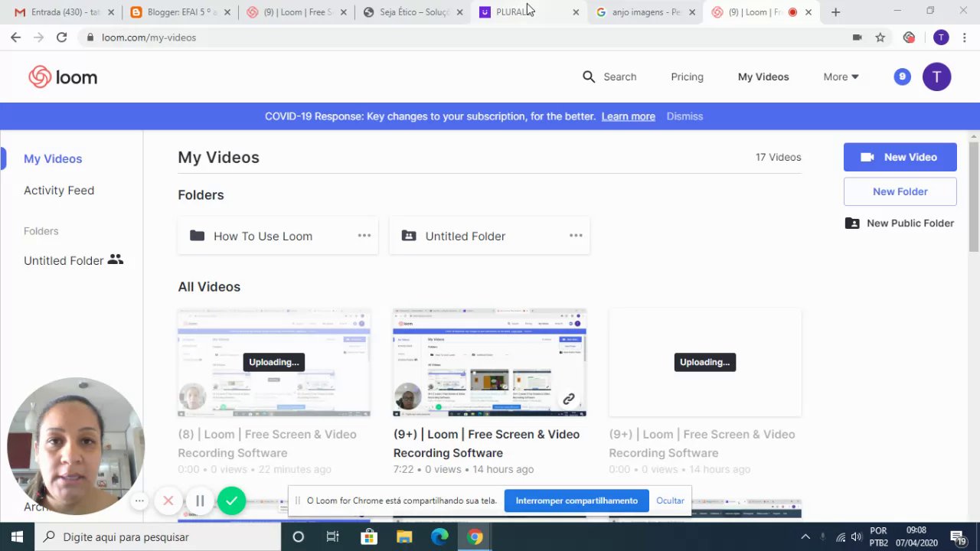Screen dimensions: 980x551
Task: Select My Videos in the top navigation
Action: click(x=763, y=77)
